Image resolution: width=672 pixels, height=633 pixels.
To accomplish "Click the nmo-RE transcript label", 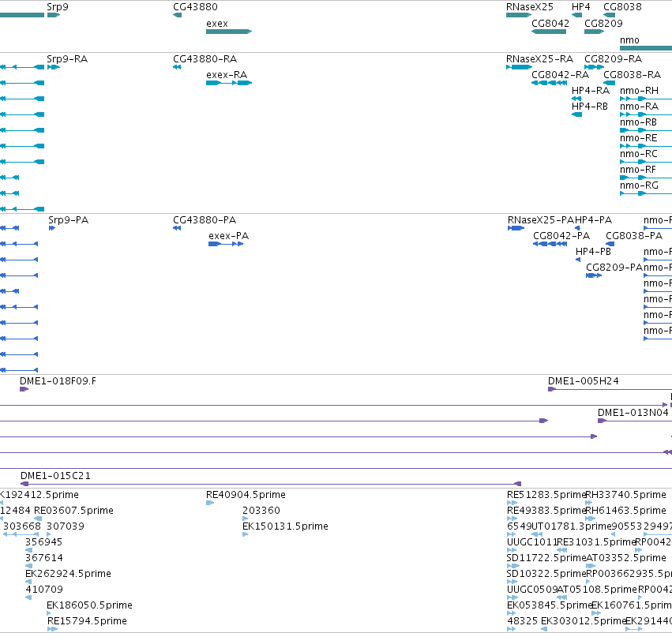I will 639,138.
